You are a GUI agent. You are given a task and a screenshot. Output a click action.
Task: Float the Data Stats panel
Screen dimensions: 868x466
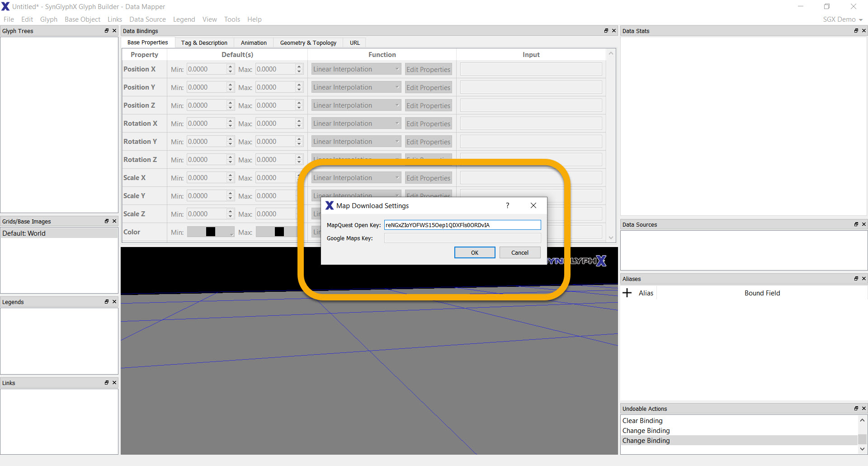pyautogui.click(x=856, y=31)
